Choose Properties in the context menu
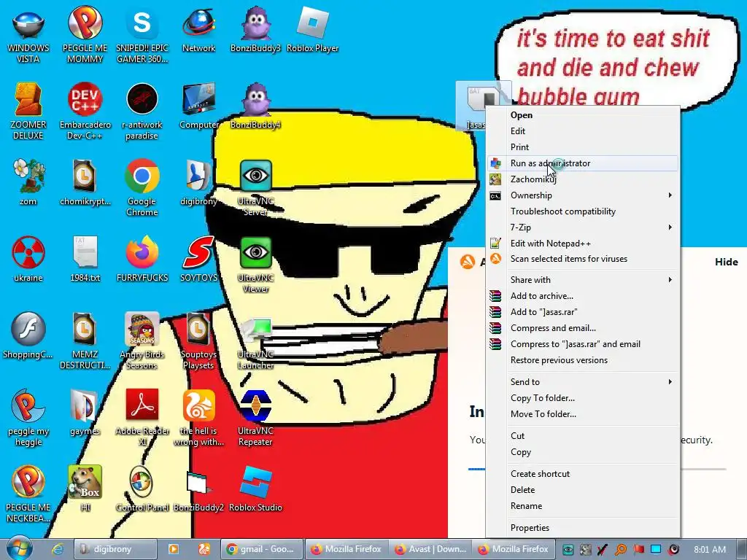The image size is (747, 560). pos(583,528)
